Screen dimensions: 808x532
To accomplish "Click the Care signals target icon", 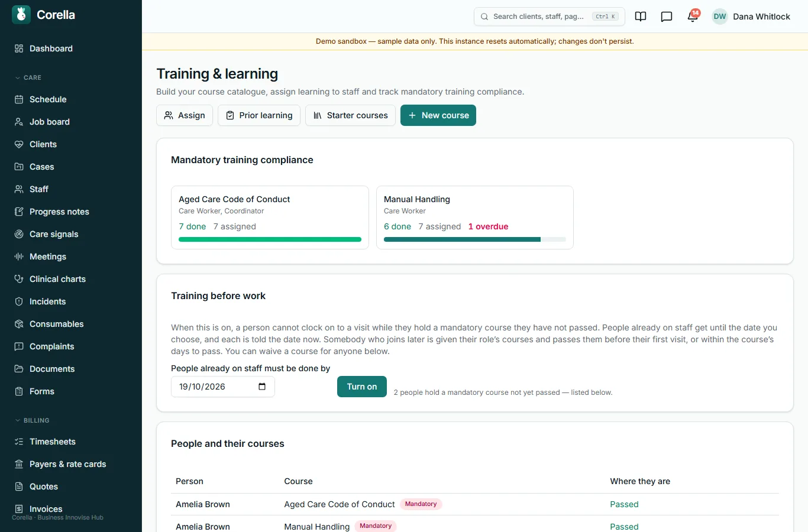I will [x=19, y=234].
